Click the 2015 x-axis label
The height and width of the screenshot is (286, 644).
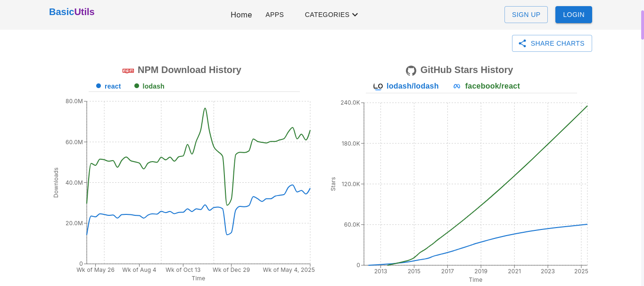pos(414,271)
